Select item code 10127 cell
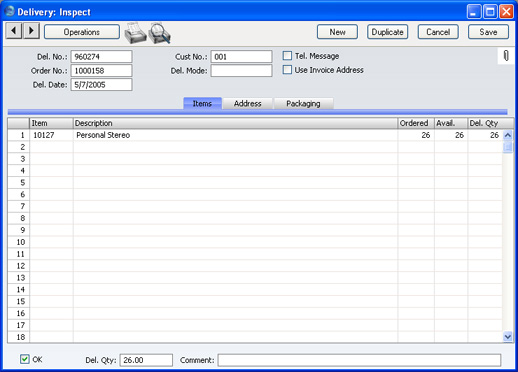 (x=51, y=135)
